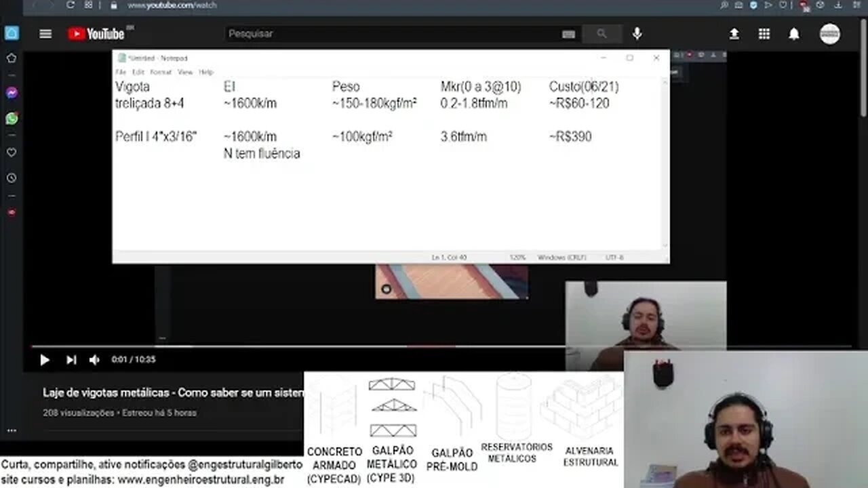Viewport: 868px width, 488px height.
Task: Open the sidebar heart pinboards icon
Action: click(12, 152)
